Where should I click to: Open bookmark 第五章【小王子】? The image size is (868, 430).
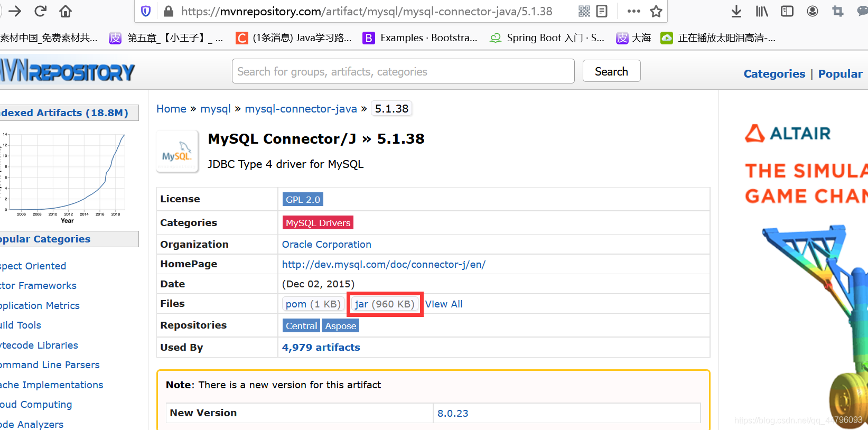[166, 38]
